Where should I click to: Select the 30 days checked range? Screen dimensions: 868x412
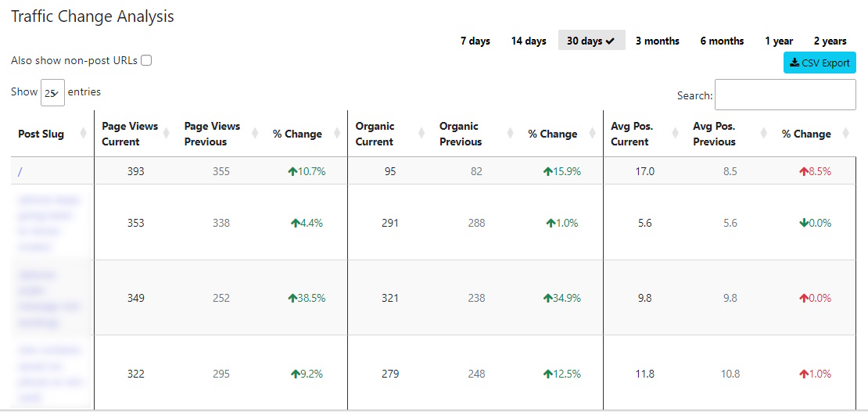pos(591,41)
